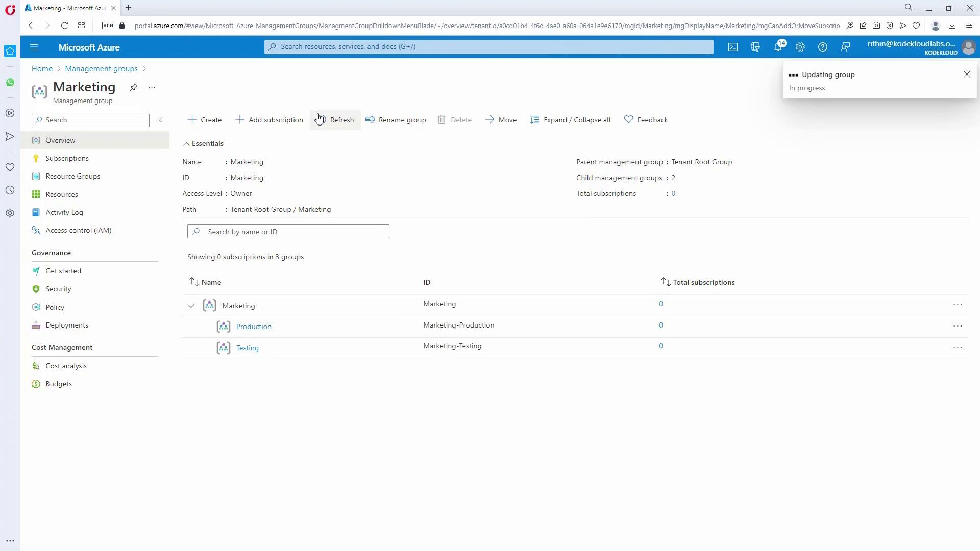Open the Production management group link
The height and width of the screenshot is (551, 980).
tap(254, 327)
